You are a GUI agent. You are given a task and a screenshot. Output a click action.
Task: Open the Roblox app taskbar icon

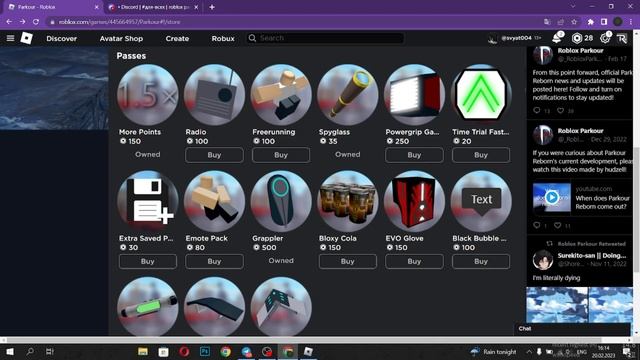pyautogui.click(x=309, y=351)
